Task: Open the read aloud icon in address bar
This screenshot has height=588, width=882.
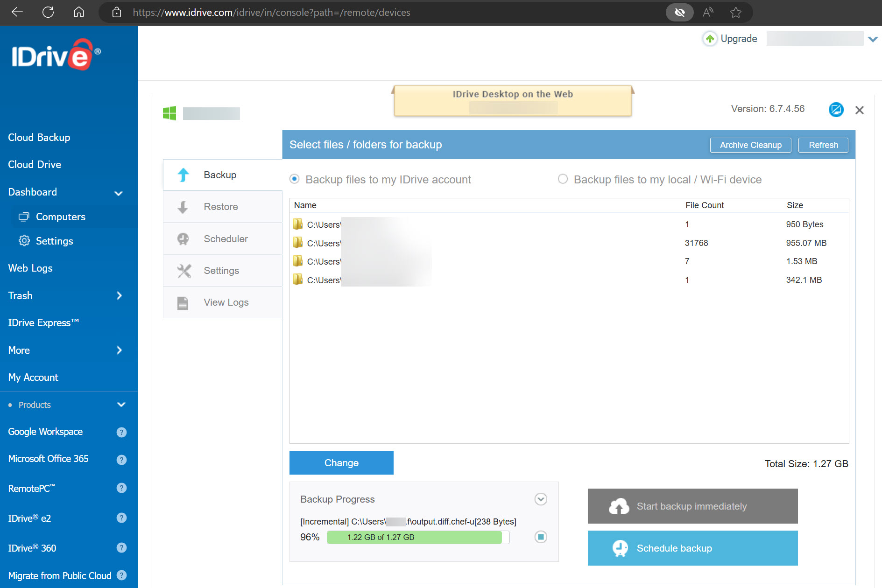Action: pos(708,13)
